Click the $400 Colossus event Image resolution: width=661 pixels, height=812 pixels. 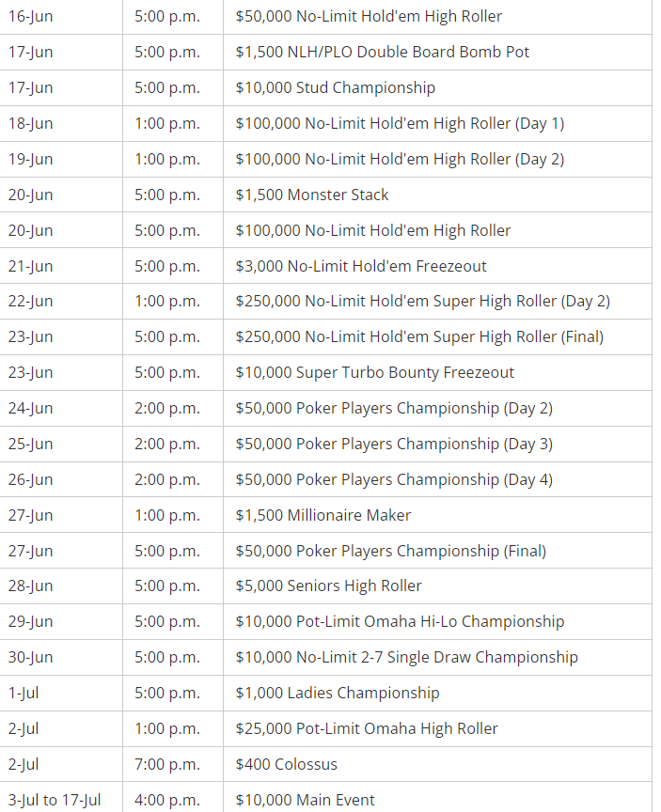(x=286, y=765)
